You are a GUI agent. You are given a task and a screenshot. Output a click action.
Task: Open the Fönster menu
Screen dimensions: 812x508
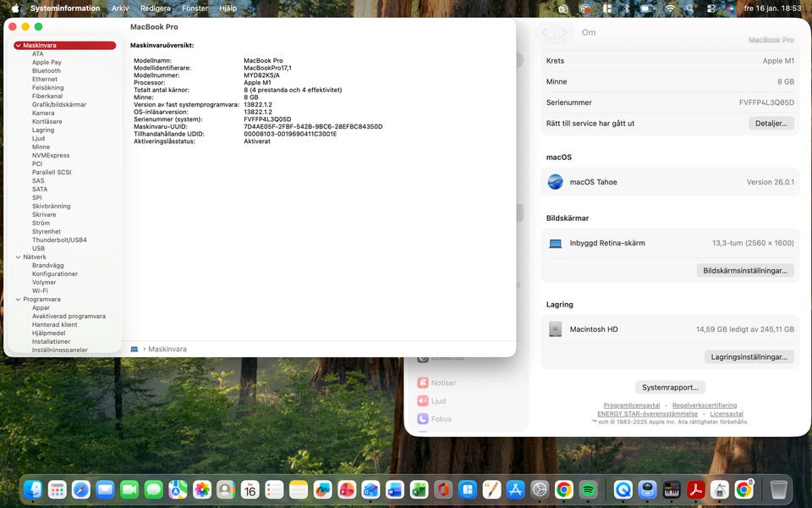click(195, 8)
